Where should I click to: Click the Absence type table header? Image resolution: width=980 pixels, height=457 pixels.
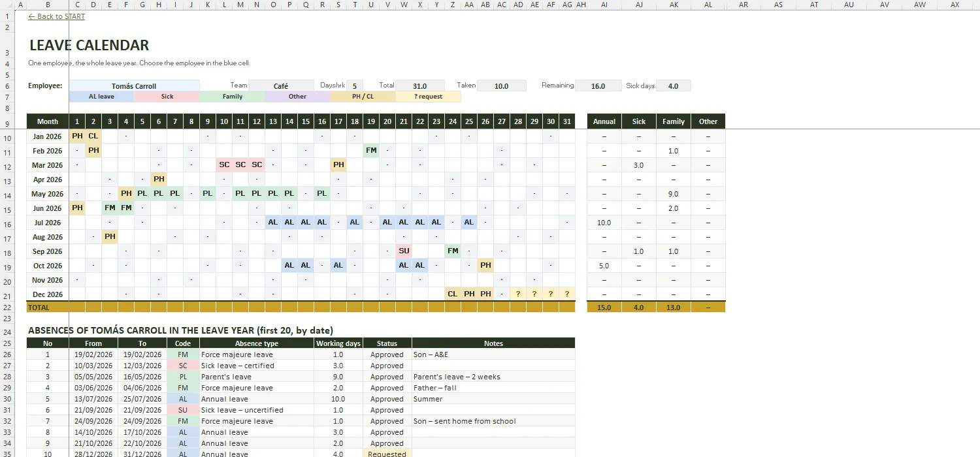[257, 343]
